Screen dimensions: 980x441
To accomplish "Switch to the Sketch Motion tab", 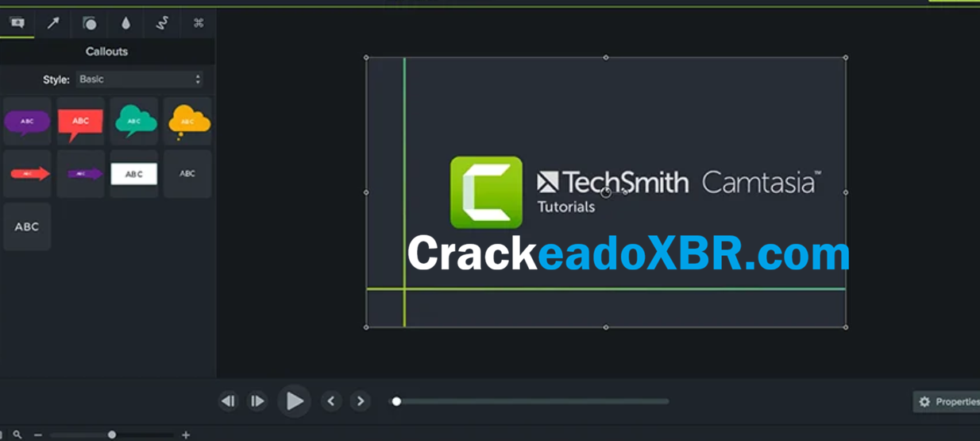I will click(162, 23).
